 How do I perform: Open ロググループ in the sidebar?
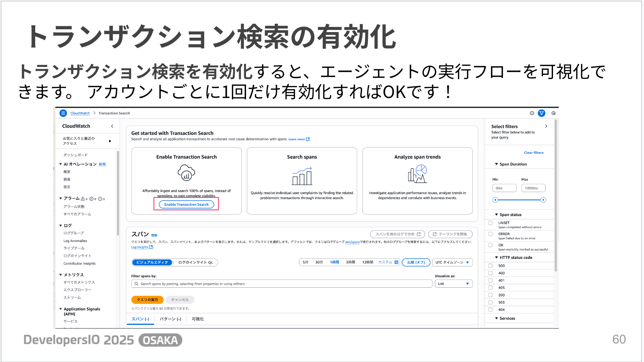pos(74,233)
